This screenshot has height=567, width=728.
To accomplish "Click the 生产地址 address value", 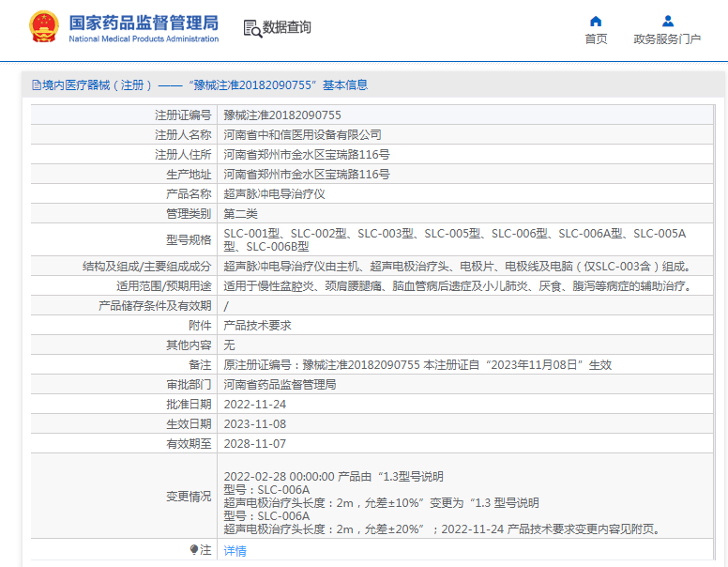I will [x=307, y=175].
